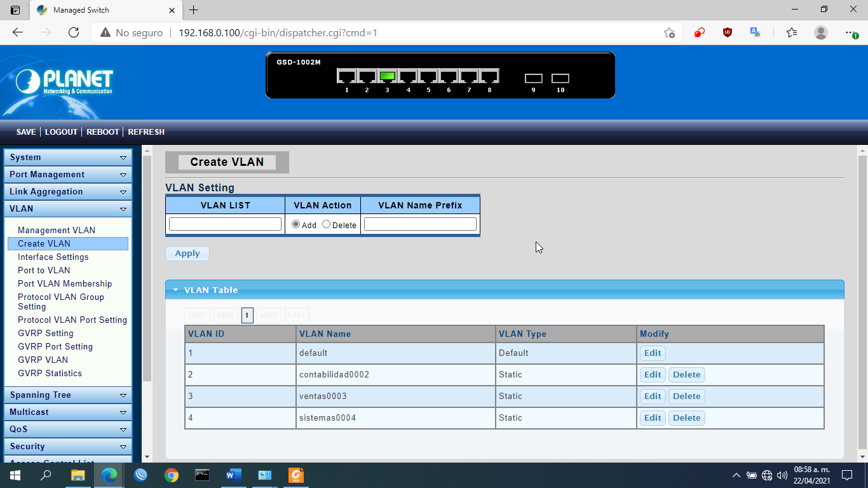868x488 pixels.
Task: Add this page to favorites star icon
Action: tap(669, 32)
